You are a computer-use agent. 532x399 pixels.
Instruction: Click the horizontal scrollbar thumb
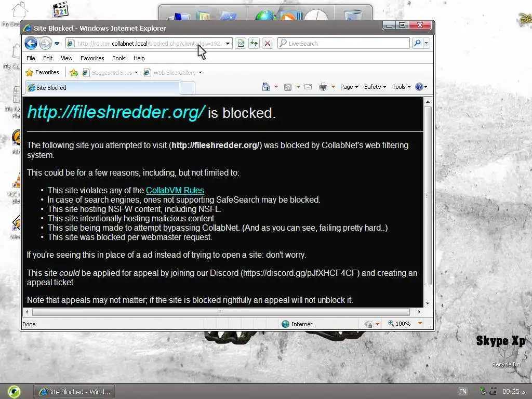[x=220, y=312]
